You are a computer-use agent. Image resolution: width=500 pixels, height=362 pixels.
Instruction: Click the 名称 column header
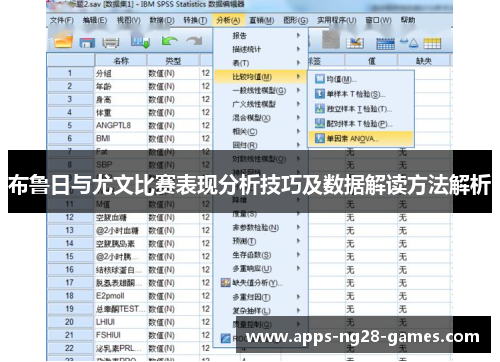(121, 61)
